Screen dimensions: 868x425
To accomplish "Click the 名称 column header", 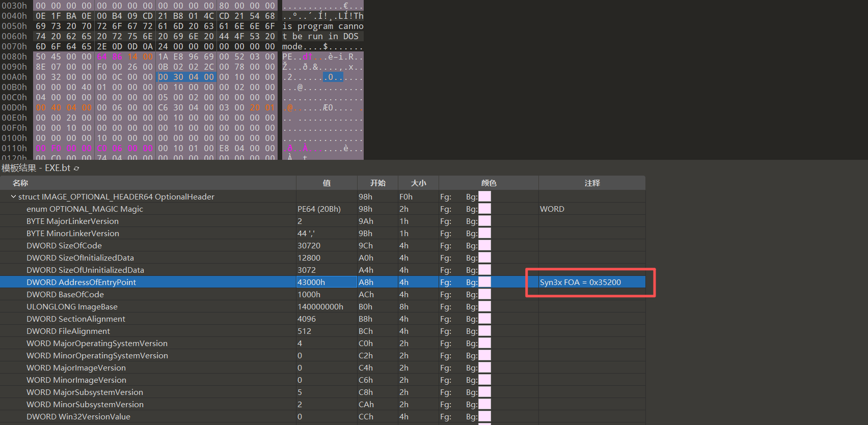I will tap(20, 183).
